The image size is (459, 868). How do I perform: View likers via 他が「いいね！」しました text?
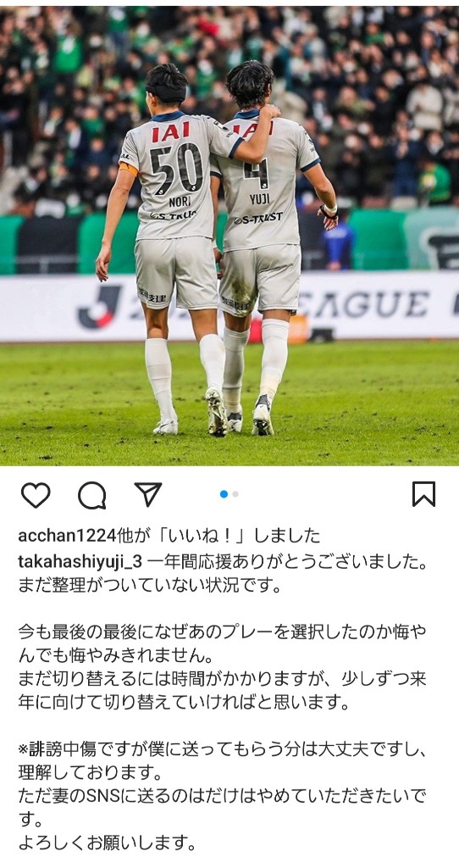pyautogui.click(x=219, y=536)
